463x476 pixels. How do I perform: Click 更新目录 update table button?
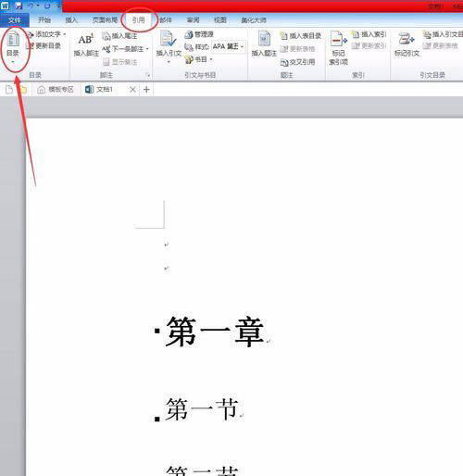44,45
